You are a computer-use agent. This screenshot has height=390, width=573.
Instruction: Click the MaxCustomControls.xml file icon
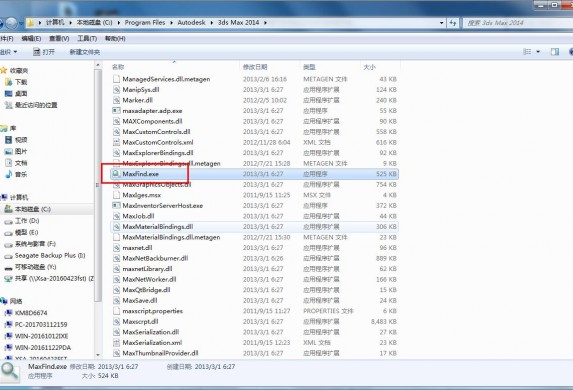coord(116,142)
